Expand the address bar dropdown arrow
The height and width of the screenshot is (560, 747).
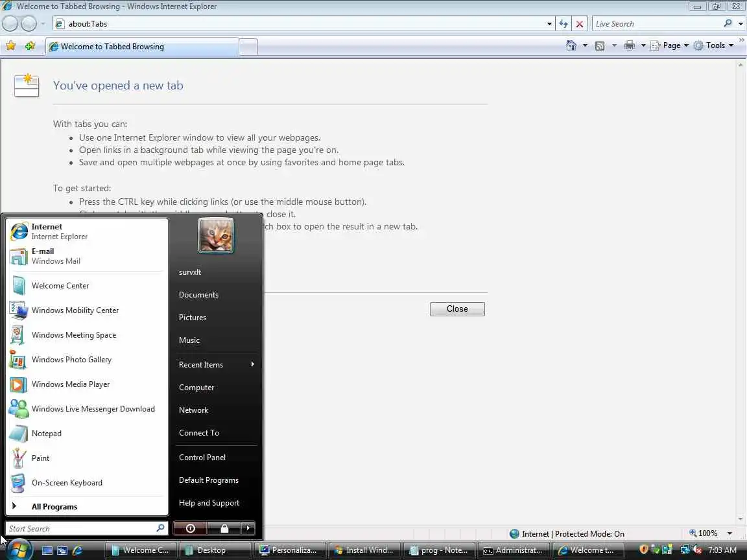click(x=549, y=24)
